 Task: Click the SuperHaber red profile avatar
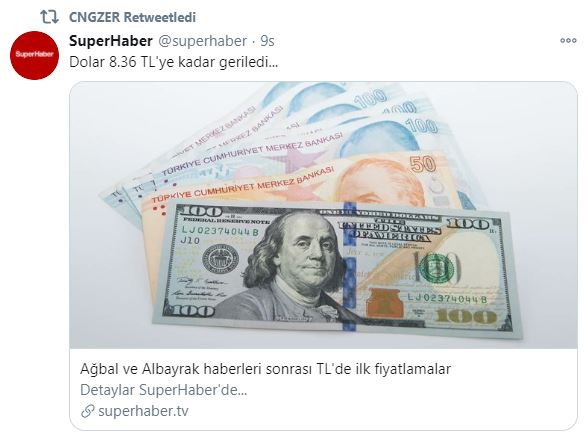click(x=34, y=55)
